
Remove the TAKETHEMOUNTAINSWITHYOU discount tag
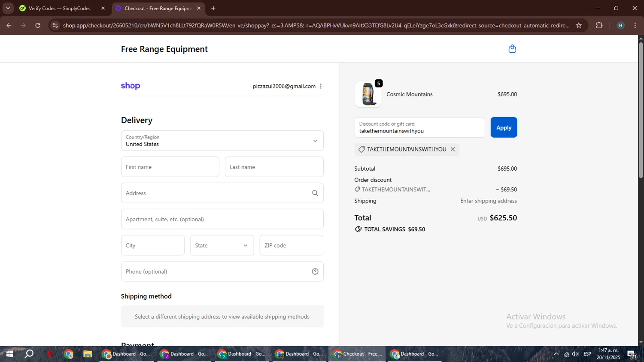click(x=453, y=149)
